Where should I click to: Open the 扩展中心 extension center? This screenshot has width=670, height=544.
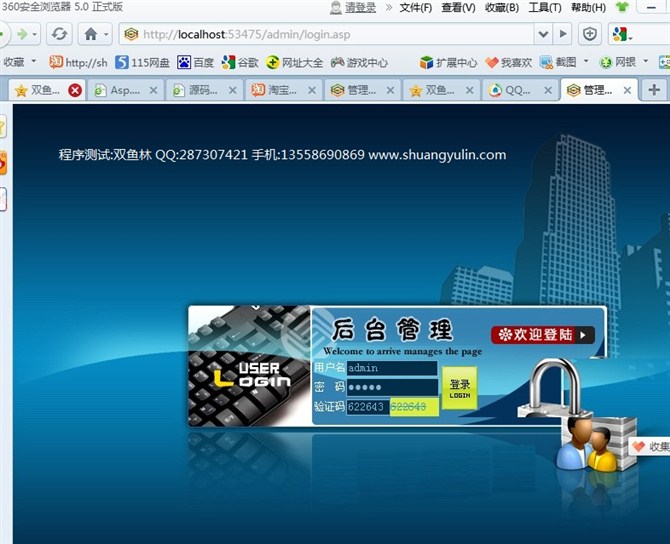(x=448, y=62)
